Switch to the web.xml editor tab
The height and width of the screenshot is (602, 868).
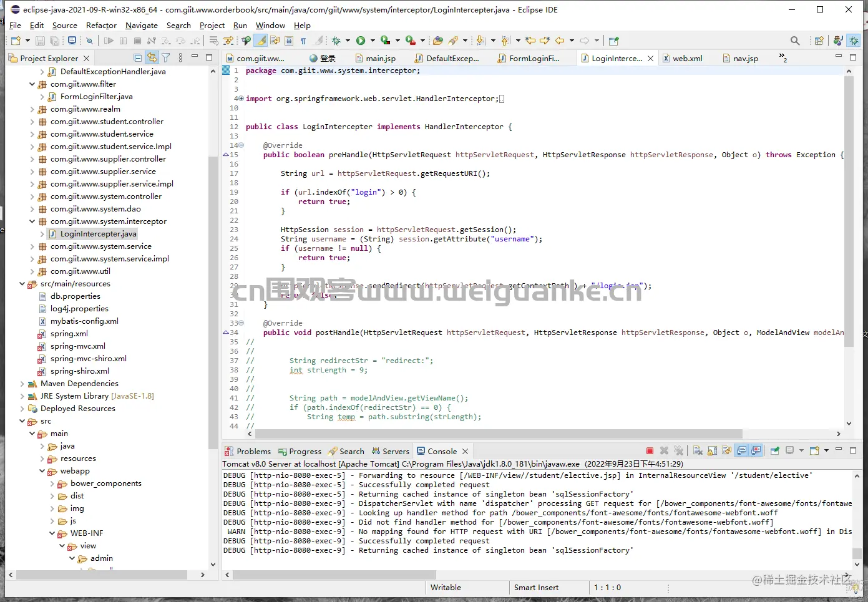[682, 58]
